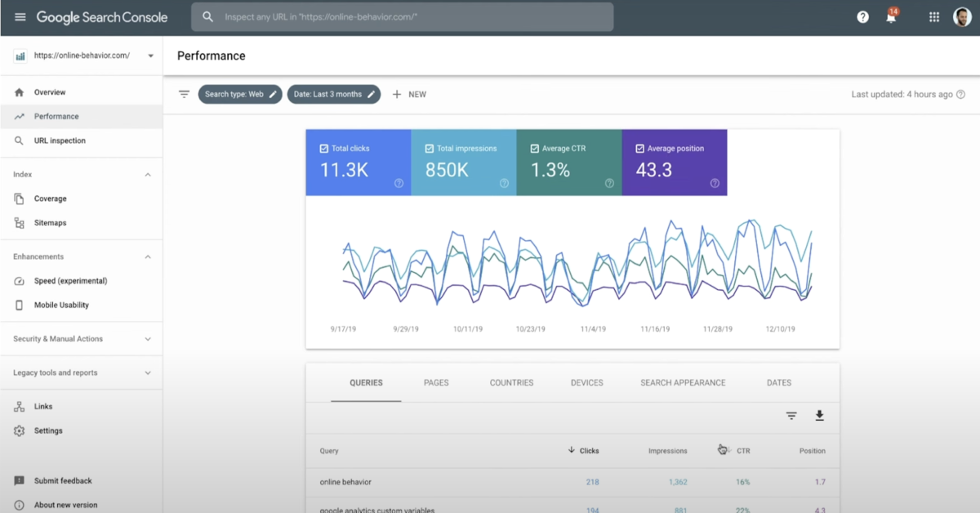The width and height of the screenshot is (980, 513).
Task: Open the DEVICES tab
Action: [x=586, y=382]
